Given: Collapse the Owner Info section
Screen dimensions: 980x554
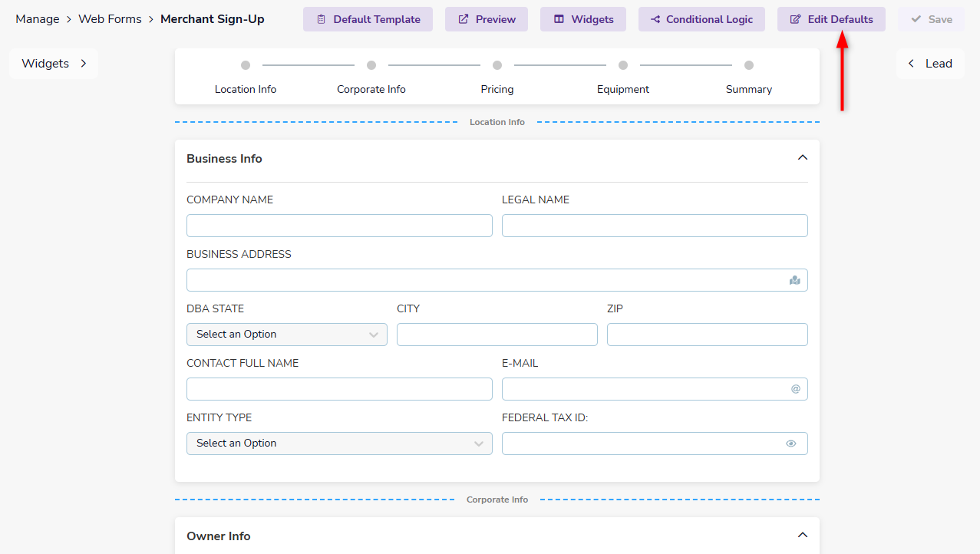Looking at the screenshot, I should 802,536.
